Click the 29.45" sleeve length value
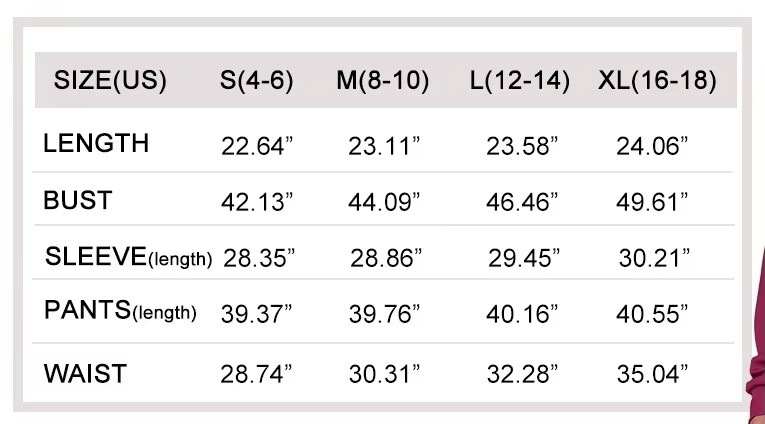 click(x=524, y=259)
